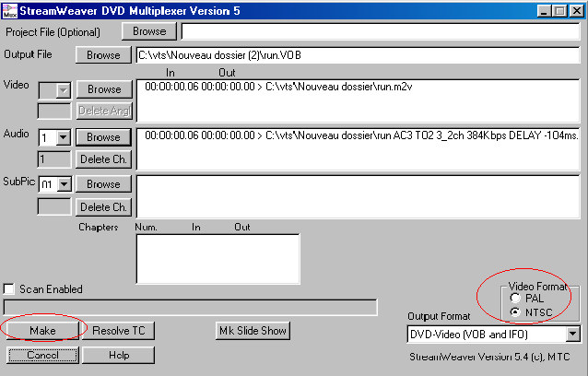Browse for a SubPic file

[x=103, y=184]
